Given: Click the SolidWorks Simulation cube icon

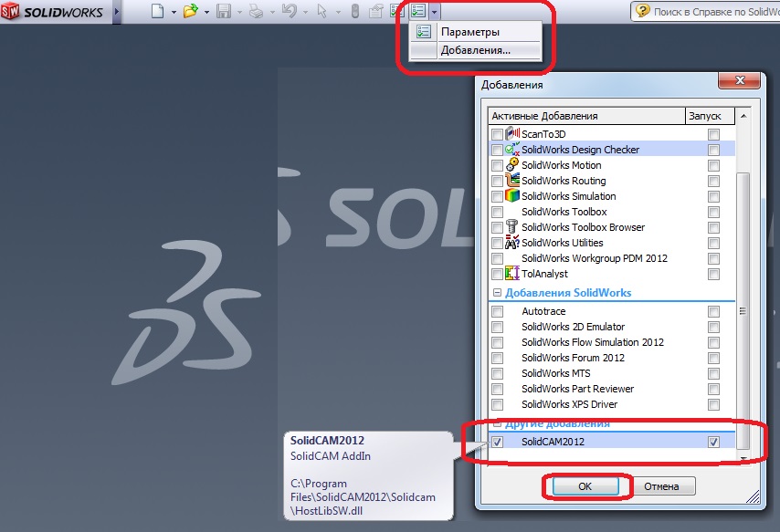Looking at the screenshot, I should (512, 195).
